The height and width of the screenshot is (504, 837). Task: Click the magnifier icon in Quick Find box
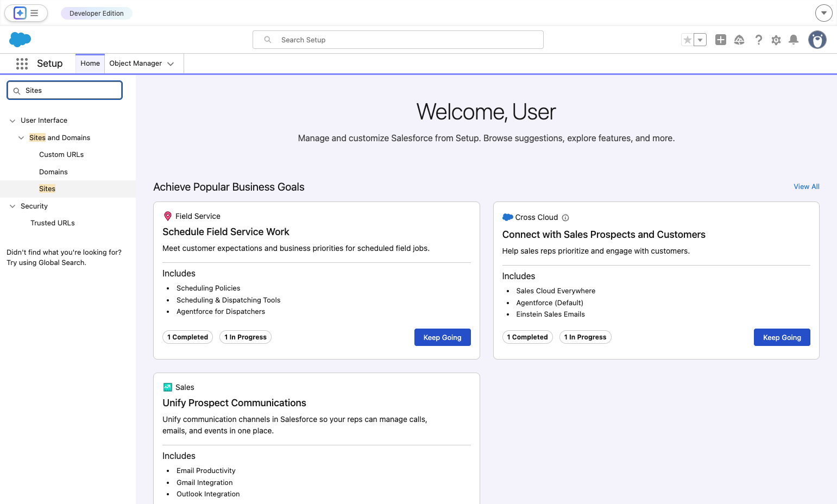(x=17, y=91)
